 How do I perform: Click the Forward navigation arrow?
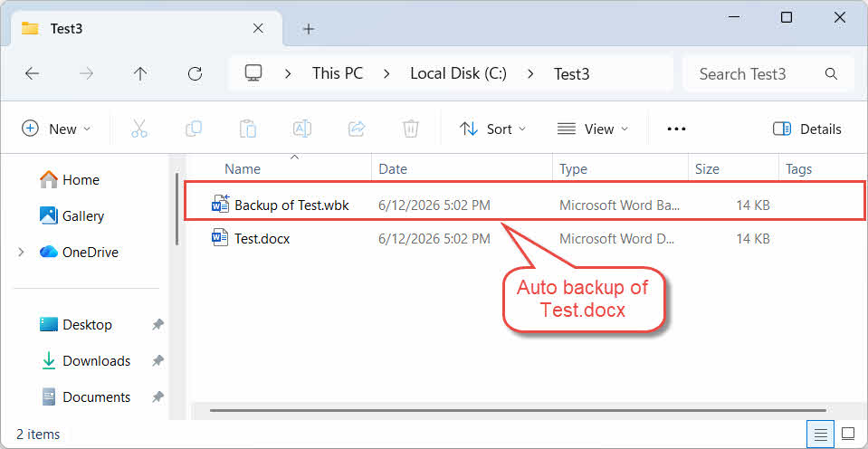pyautogui.click(x=86, y=73)
